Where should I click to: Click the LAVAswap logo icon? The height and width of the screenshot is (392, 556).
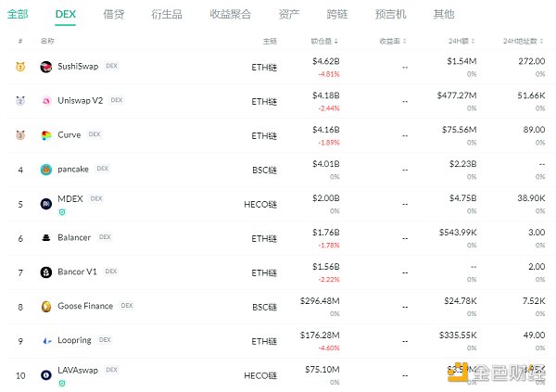coord(46,374)
